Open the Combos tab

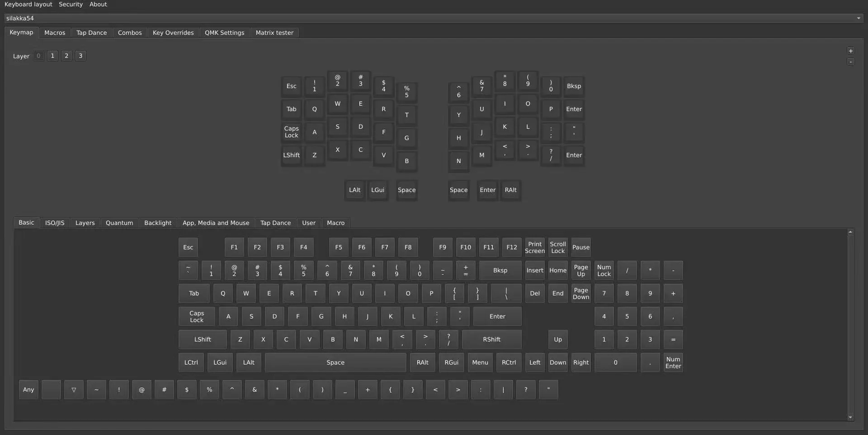(130, 33)
